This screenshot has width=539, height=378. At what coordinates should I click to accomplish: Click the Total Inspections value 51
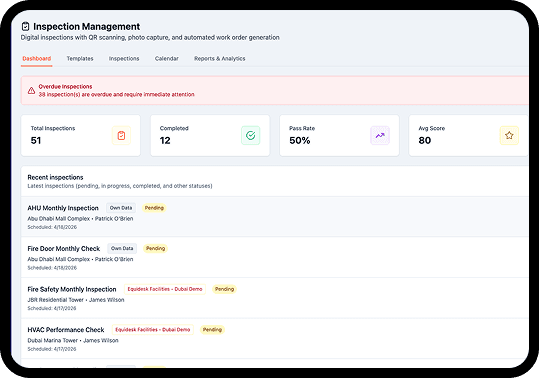[x=36, y=141]
